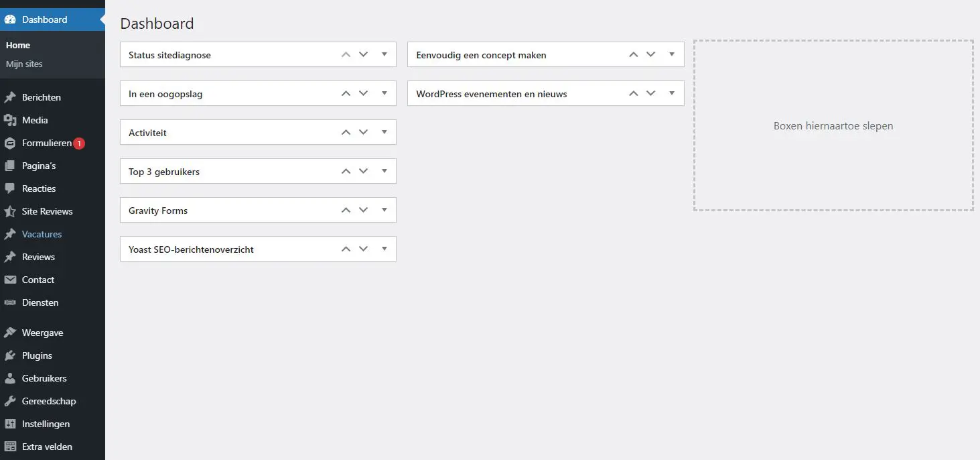
Task: Click the Formulieren (Gravity Forms) sidebar icon
Action: pyautogui.click(x=10, y=143)
